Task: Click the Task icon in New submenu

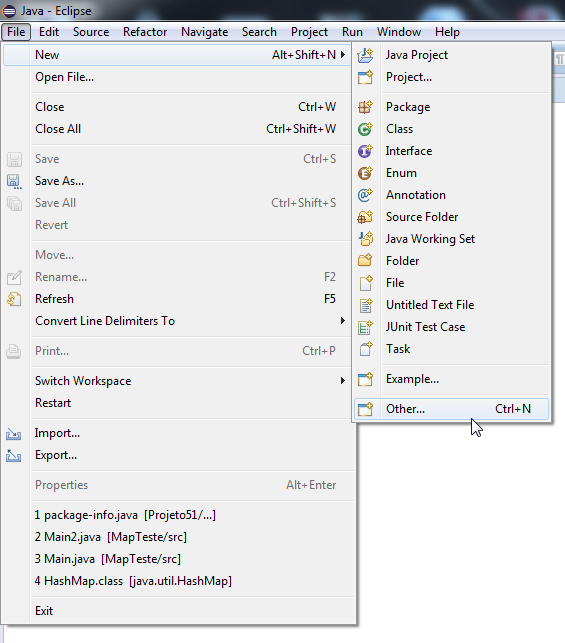Action: tap(365, 349)
